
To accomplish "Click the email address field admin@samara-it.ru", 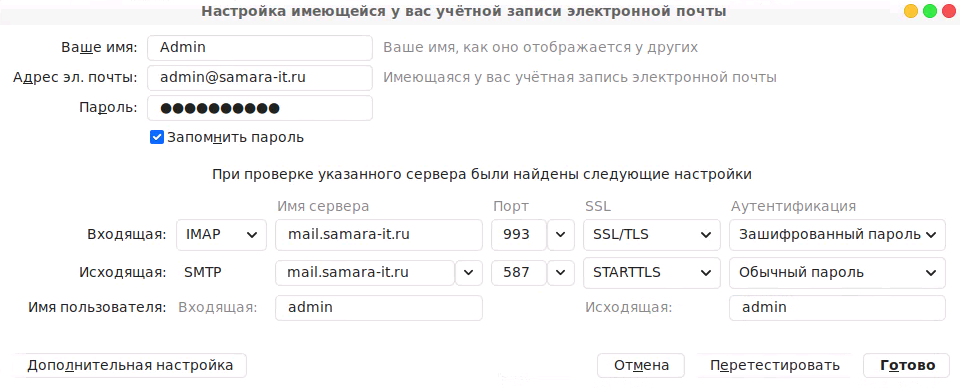I will coord(260,78).
